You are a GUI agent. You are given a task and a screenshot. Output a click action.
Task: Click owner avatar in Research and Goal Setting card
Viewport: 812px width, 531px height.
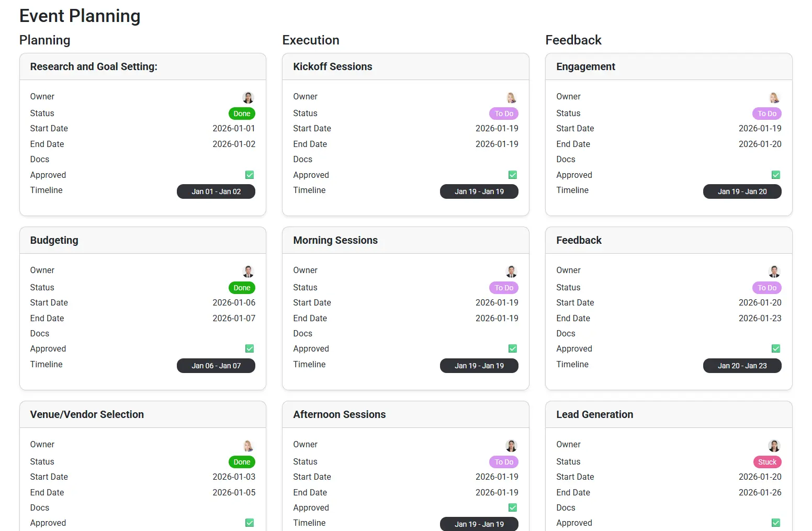249,97
